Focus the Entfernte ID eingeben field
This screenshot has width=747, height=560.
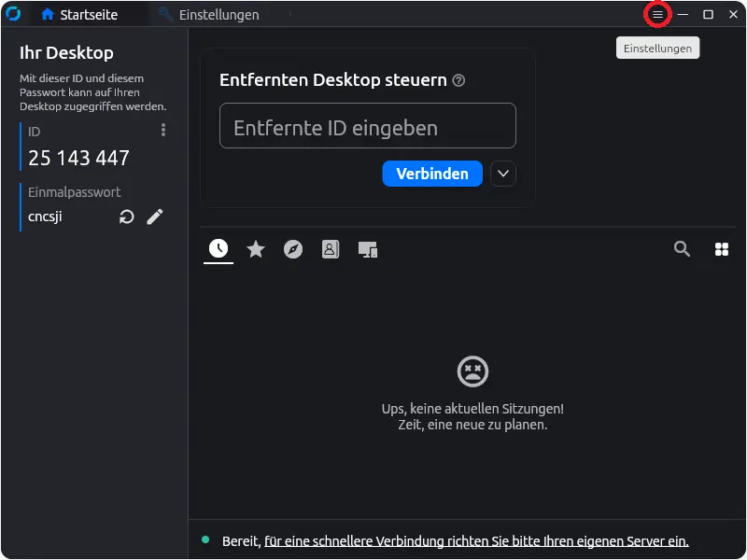point(367,126)
